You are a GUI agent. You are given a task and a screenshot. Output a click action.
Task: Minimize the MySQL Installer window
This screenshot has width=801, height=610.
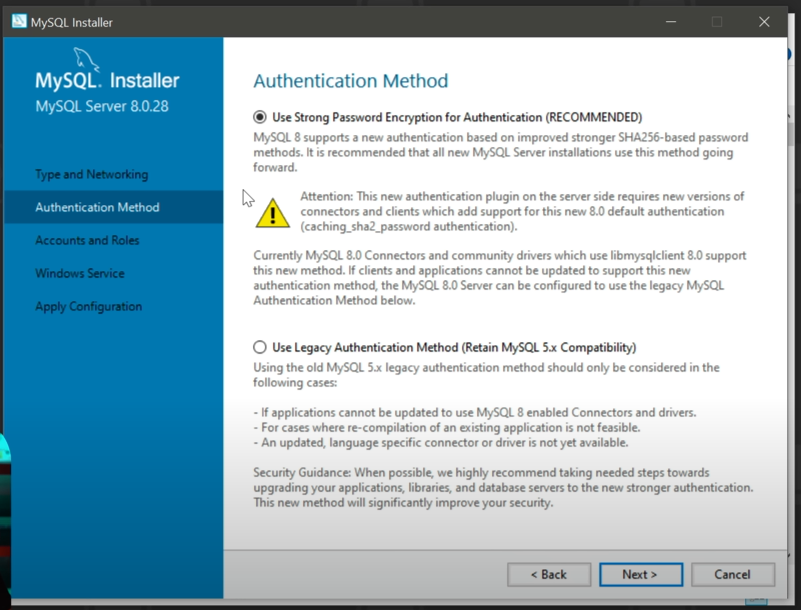coord(671,21)
